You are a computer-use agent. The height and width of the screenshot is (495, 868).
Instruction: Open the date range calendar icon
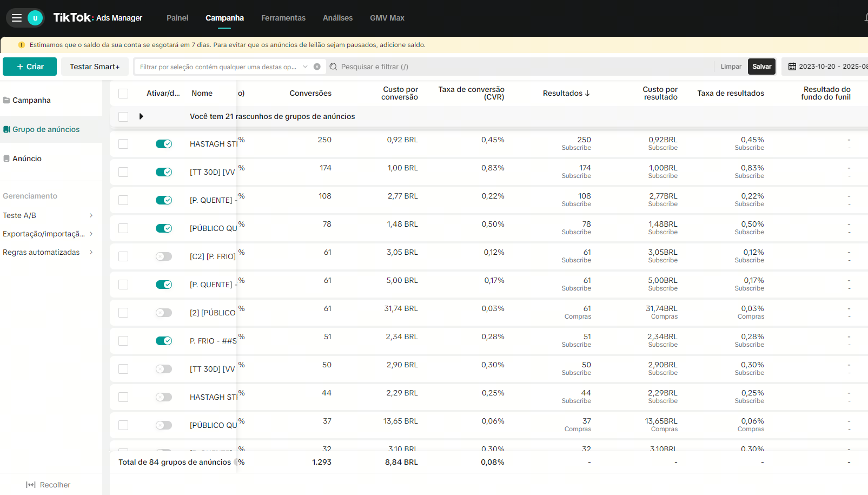792,67
